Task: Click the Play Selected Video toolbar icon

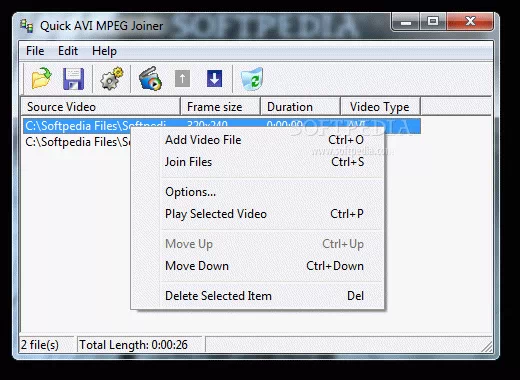Action: coord(150,79)
